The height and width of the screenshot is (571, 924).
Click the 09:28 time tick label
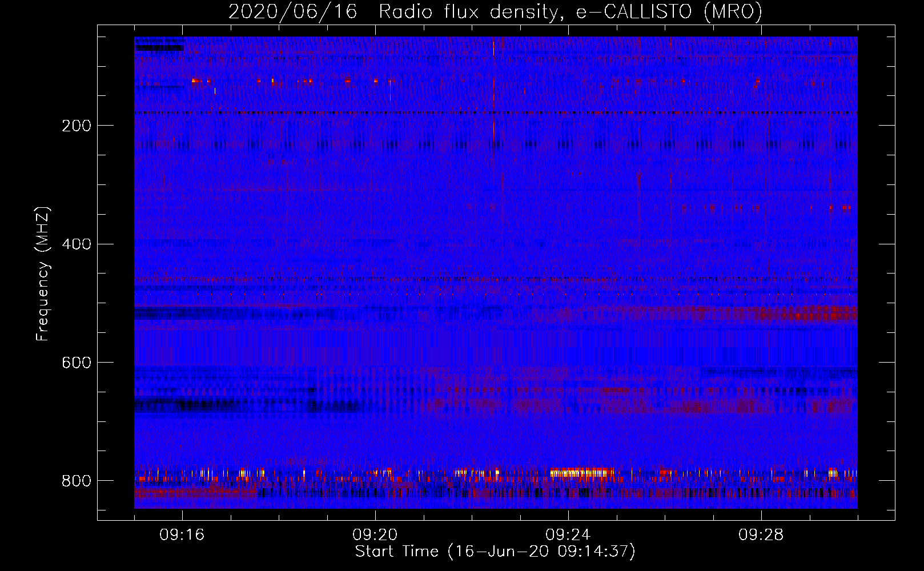761,535
